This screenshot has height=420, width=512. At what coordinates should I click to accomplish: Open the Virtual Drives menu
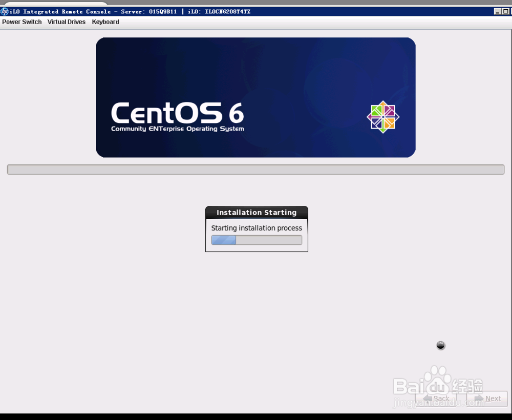tap(66, 22)
